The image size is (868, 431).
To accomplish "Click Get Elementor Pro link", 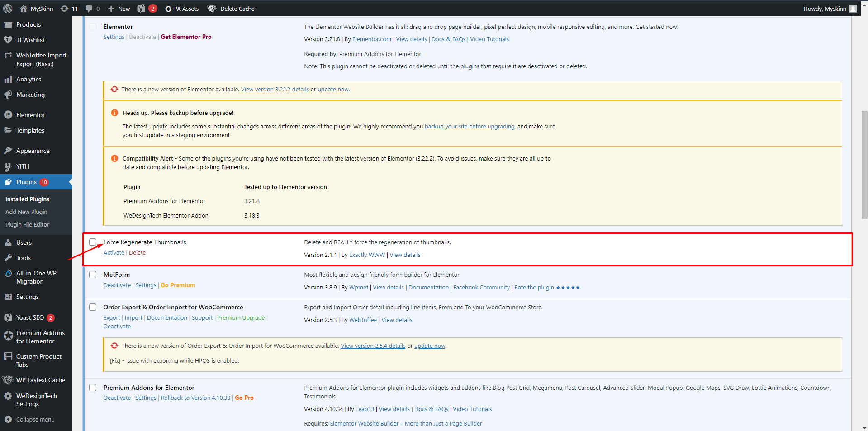I will point(186,37).
